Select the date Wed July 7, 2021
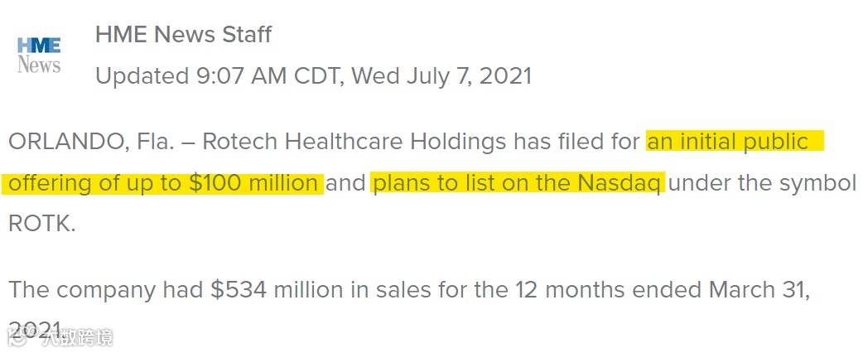Viewport: 868px width, 353px height. (x=441, y=76)
